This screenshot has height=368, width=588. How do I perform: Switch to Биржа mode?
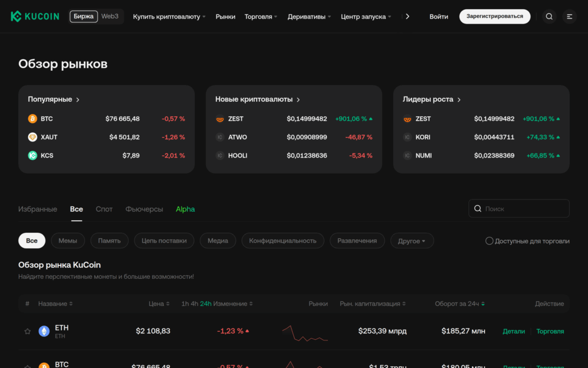click(x=84, y=16)
